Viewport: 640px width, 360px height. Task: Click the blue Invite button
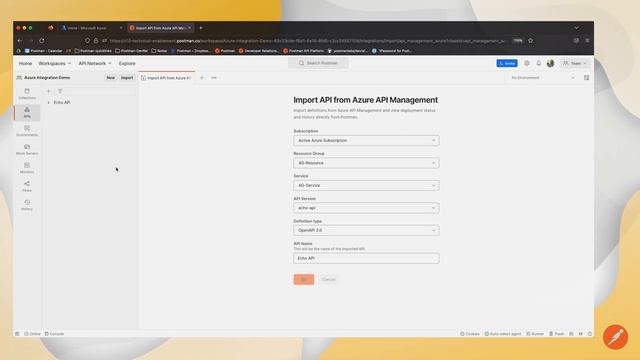point(507,63)
